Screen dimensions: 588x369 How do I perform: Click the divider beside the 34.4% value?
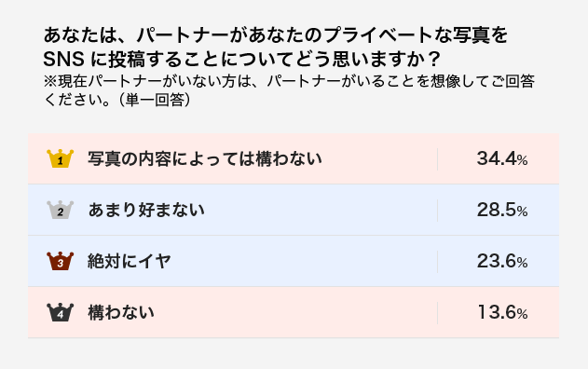click(437, 159)
